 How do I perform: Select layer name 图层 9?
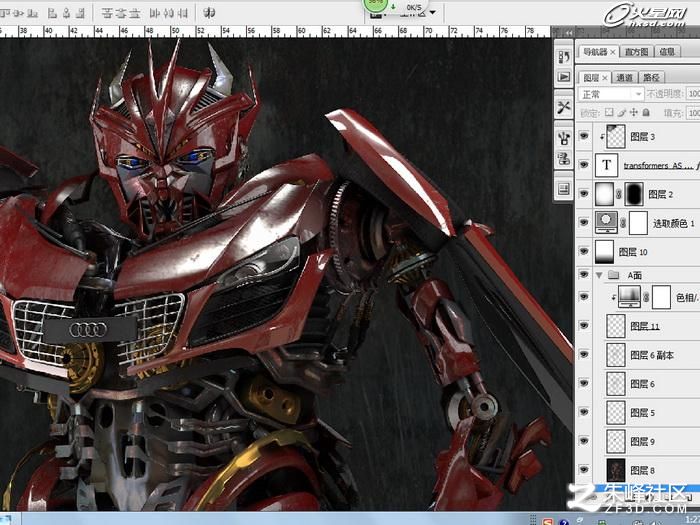point(642,442)
